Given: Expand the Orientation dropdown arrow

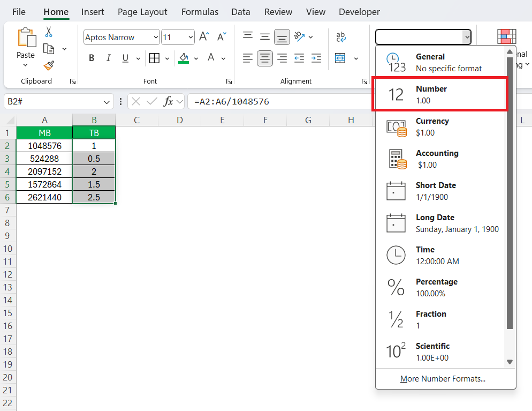Looking at the screenshot, I should point(310,37).
